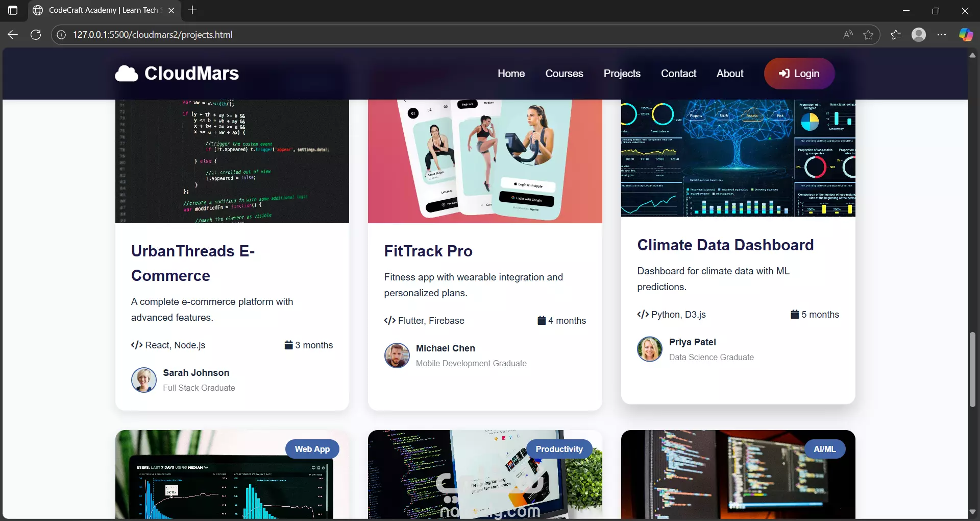This screenshot has width=980, height=521.
Task: Click 'Mobile Development Graduate' text
Action: point(471,364)
